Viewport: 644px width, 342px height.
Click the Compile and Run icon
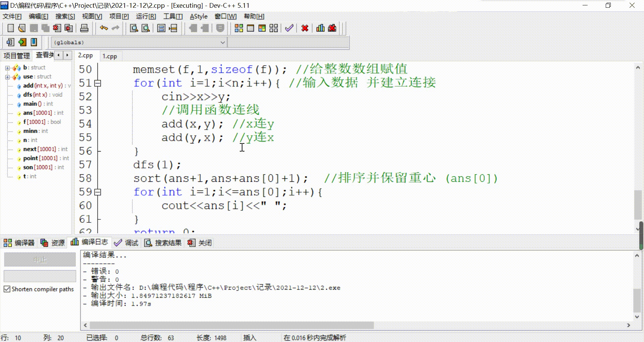[262, 28]
